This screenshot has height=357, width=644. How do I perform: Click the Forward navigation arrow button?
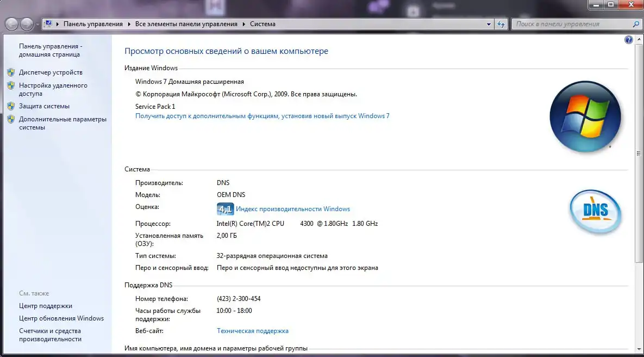[x=27, y=24]
